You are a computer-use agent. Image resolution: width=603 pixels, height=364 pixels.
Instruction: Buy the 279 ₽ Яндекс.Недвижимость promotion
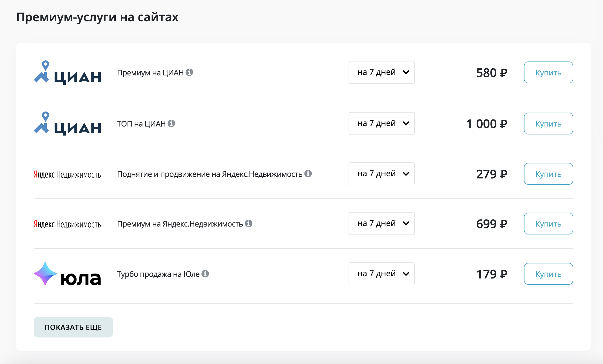click(x=549, y=174)
